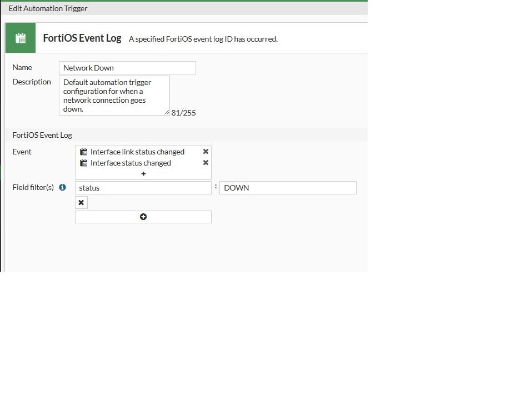Click the 'Edit Automation Trigger' title
This screenshot has height=420, width=531.
tap(48, 8)
